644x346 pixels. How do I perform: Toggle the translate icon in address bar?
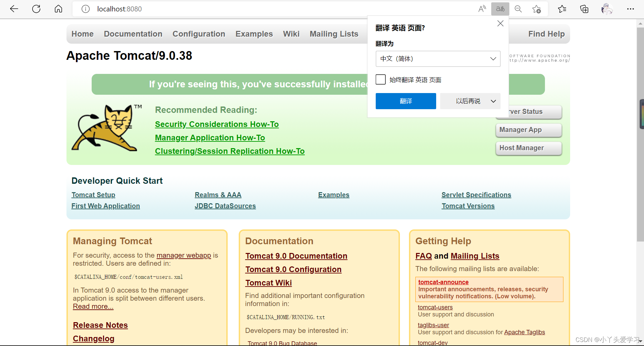coord(500,9)
